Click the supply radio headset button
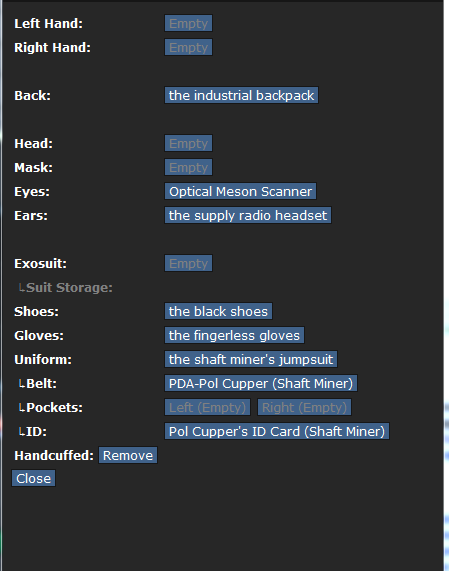 click(248, 216)
